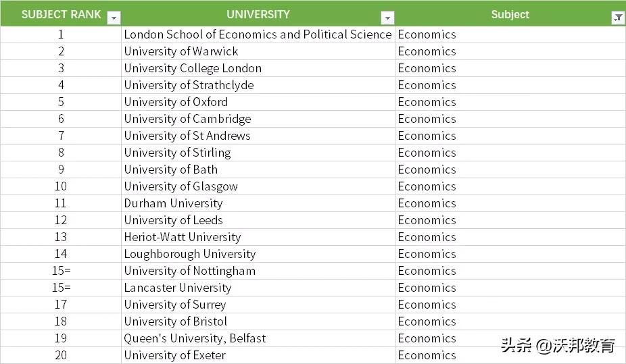
Task: Open the SUBJECT RANK filter dropdown
Action: [x=114, y=18]
